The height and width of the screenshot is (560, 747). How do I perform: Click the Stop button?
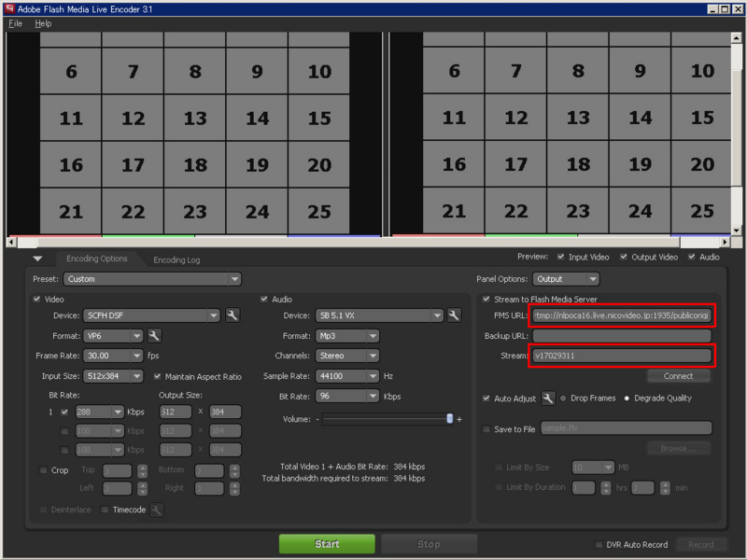tap(429, 544)
